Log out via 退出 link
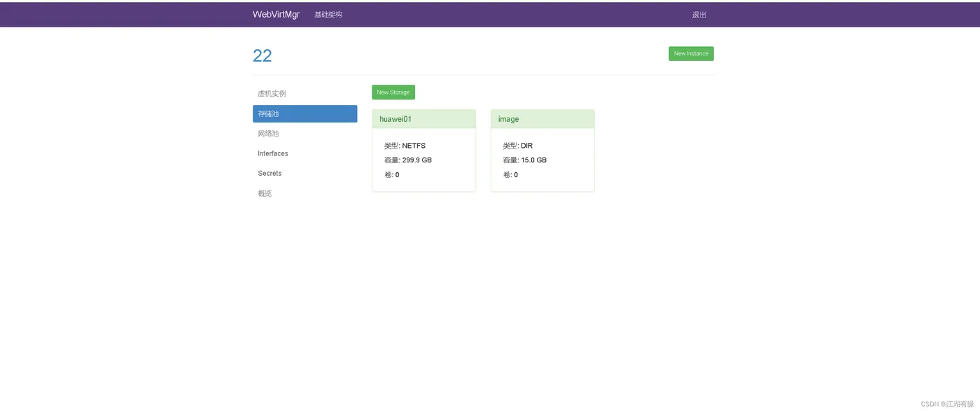The height and width of the screenshot is (411, 980). [699, 15]
